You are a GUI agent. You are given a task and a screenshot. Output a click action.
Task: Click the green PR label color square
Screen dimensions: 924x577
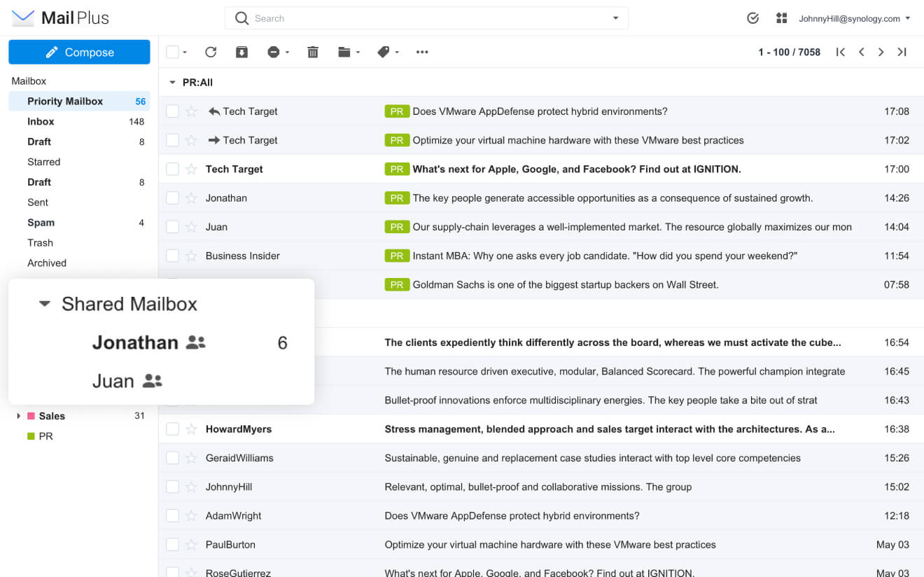click(31, 436)
